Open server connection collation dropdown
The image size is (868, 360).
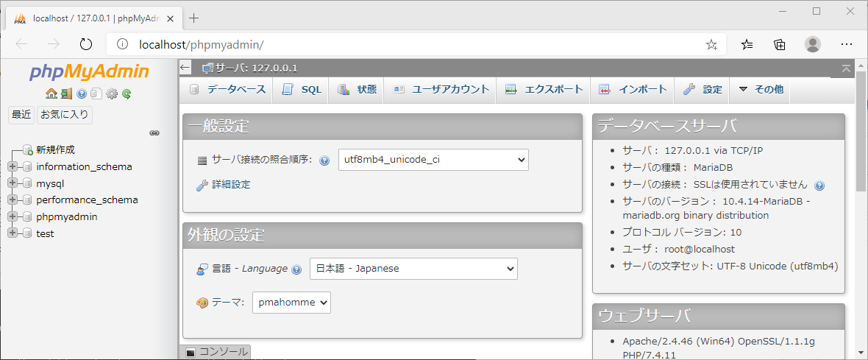433,160
